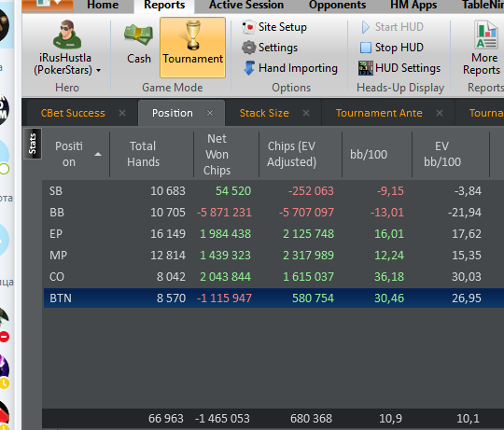This screenshot has height=430, width=504.
Task: Click the 10 683 total hands cell
Action: (x=168, y=191)
